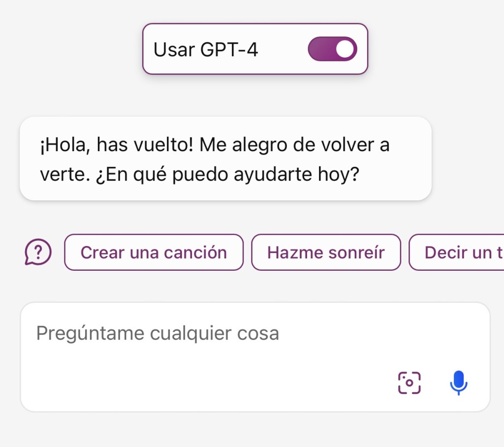Click the "Usar GPT-4" label text
This screenshot has width=504, height=447.
pos(206,50)
